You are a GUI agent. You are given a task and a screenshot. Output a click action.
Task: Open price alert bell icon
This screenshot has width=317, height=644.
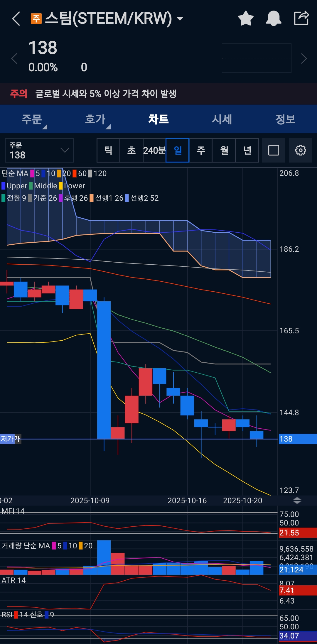click(274, 18)
